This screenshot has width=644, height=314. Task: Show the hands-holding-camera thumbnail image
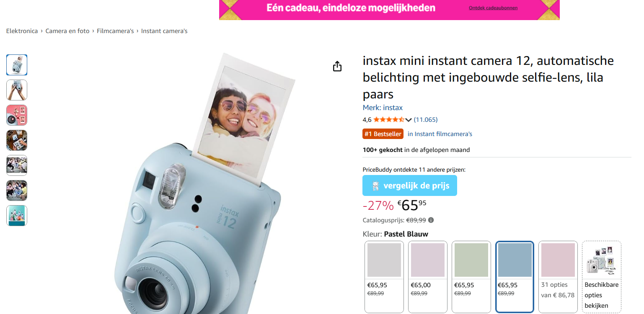[x=17, y=90]
